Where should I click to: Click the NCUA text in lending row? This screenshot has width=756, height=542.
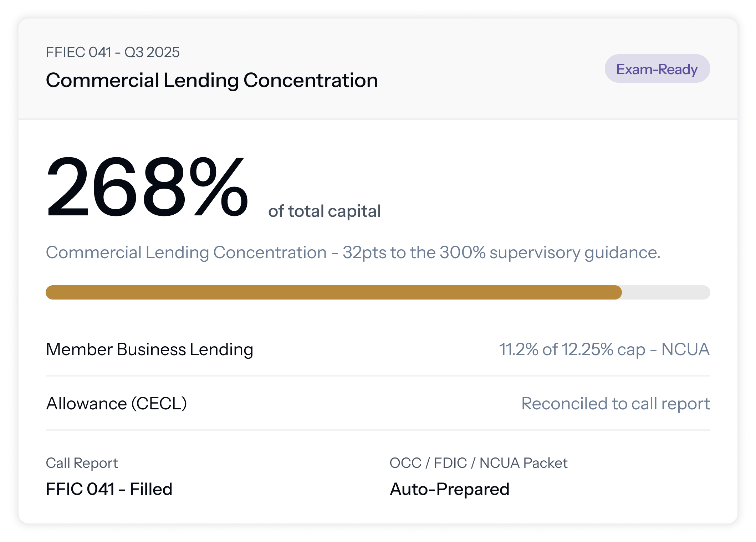click(685, 349)
